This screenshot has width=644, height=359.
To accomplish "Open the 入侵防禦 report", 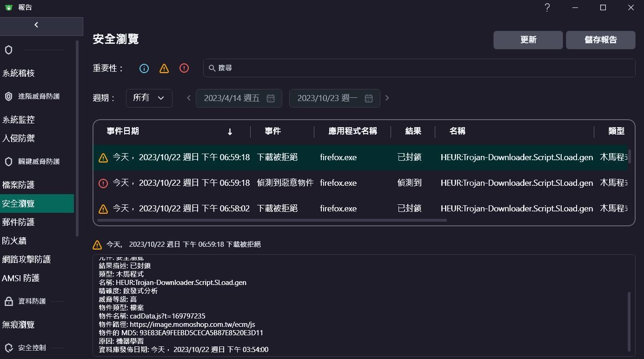I will pyautogui.click(x=37, y=138).
